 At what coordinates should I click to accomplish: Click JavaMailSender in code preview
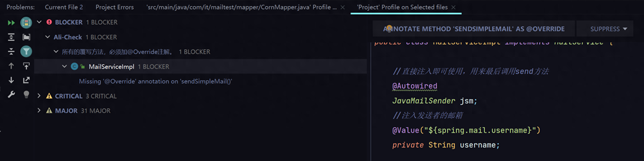point(424,101)
